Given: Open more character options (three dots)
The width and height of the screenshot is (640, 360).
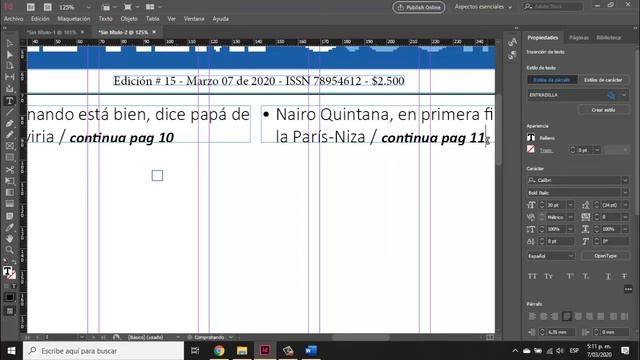Looking at the screenshot, I should pos(628,289).
